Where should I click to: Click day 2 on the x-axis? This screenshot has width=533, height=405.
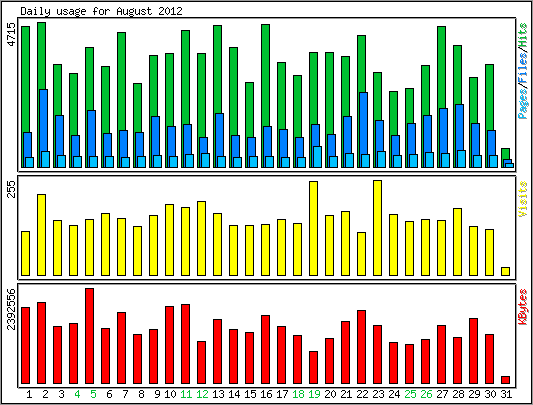[45, 394]
